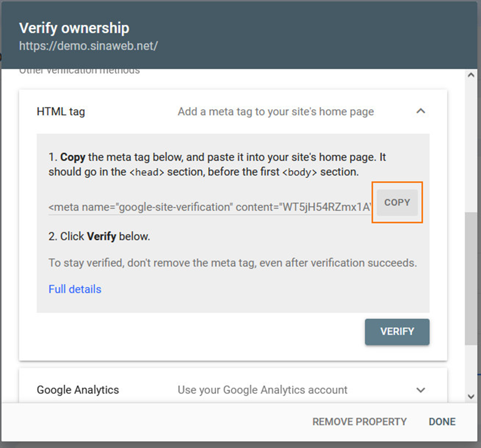This screenshot has height=448, width=481.
Task: Click inside the google-site-verification meta tag field
Action: pyautogui.click(x=209, y=207)
